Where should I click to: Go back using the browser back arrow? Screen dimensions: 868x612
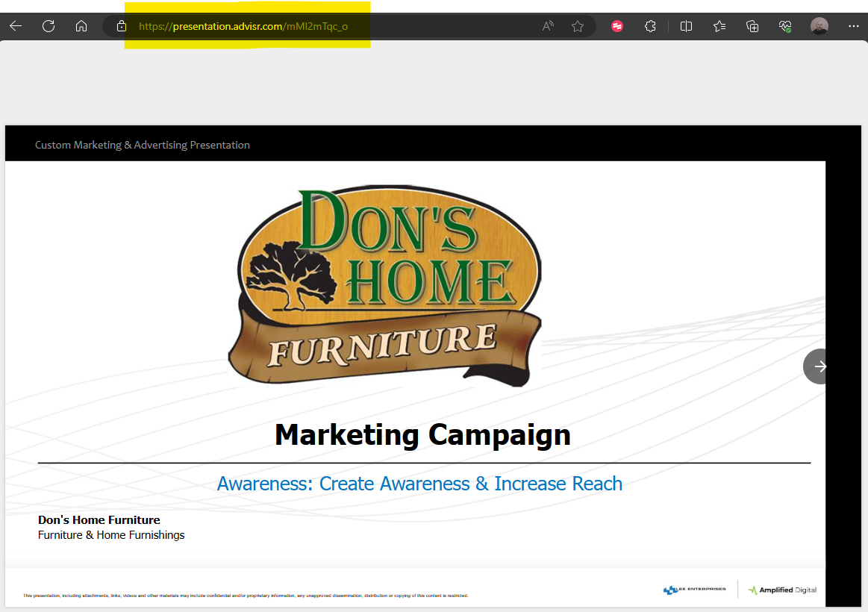click(16, 26)
